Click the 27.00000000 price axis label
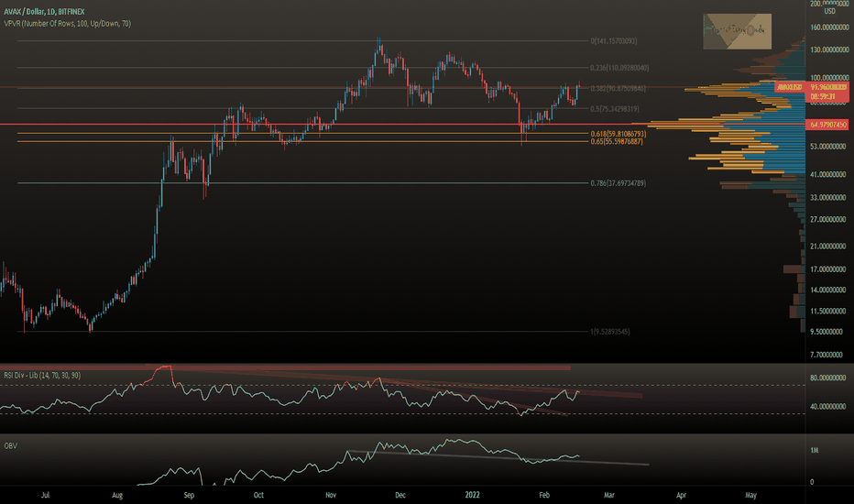 [x=829, y=219]
